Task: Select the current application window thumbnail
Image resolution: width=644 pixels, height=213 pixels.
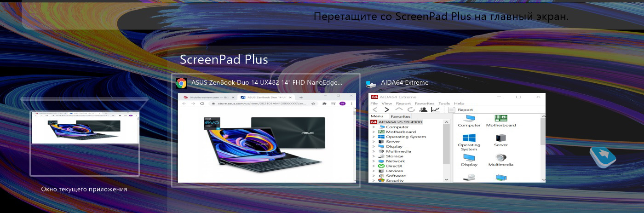Action: 85,143
